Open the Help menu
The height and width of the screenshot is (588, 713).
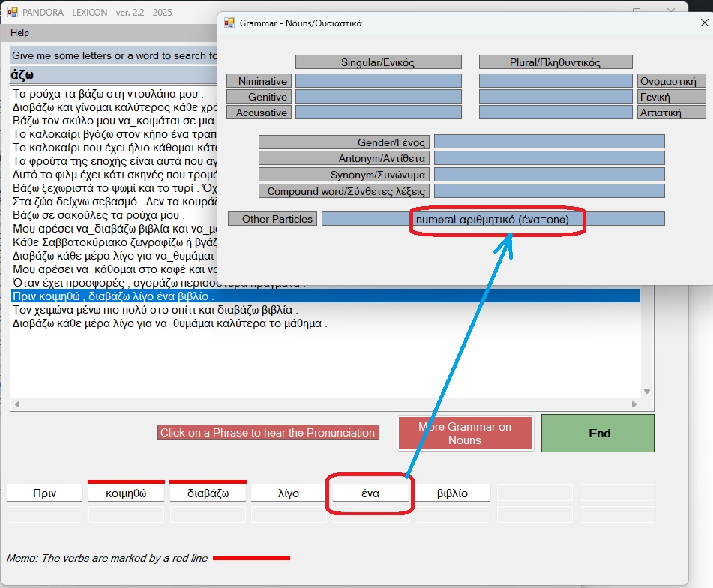20,33
